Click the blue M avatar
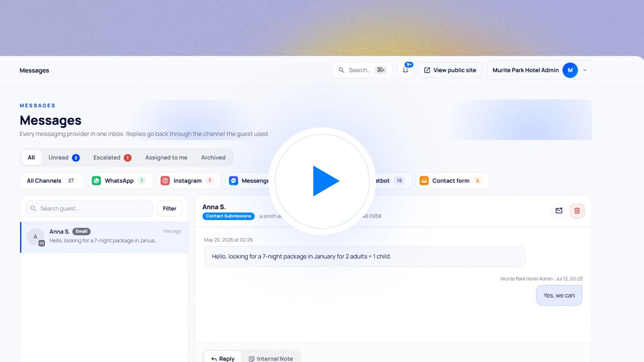 click(x=570, y=70)
